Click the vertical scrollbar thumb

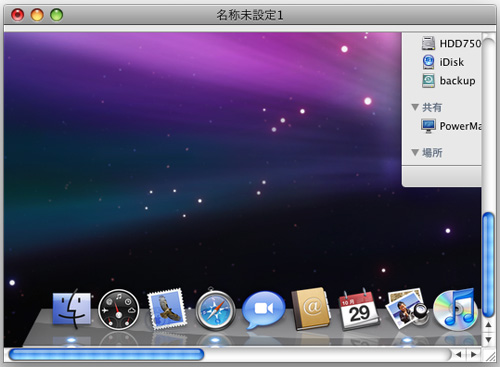(488, 265)
